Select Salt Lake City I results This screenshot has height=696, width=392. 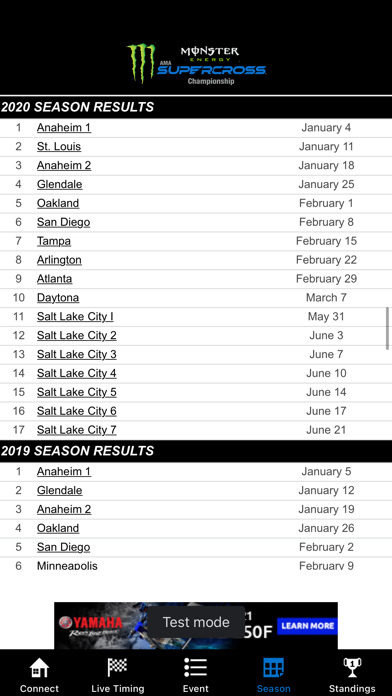(x=75, y=316)
